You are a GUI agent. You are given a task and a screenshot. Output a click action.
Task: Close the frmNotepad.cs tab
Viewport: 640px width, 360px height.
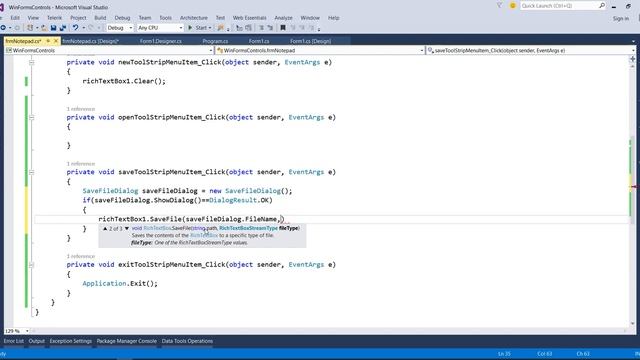click(56, 41)
